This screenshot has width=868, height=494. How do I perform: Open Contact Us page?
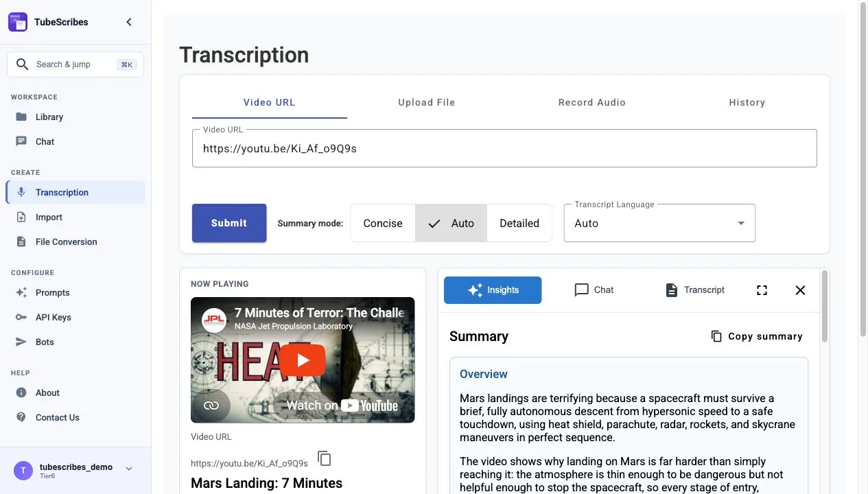pyautogui.click(x=75, y=417)
